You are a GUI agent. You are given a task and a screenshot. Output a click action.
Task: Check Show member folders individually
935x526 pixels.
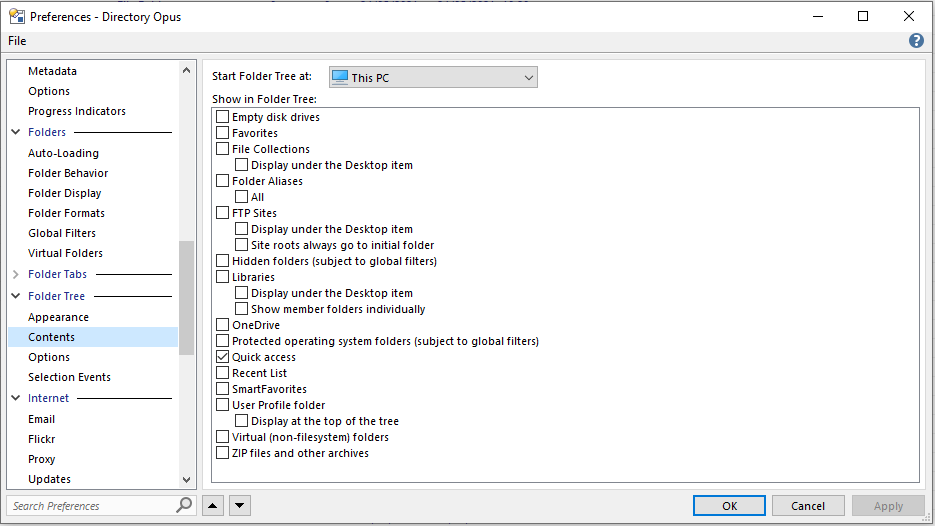[242, 309]
